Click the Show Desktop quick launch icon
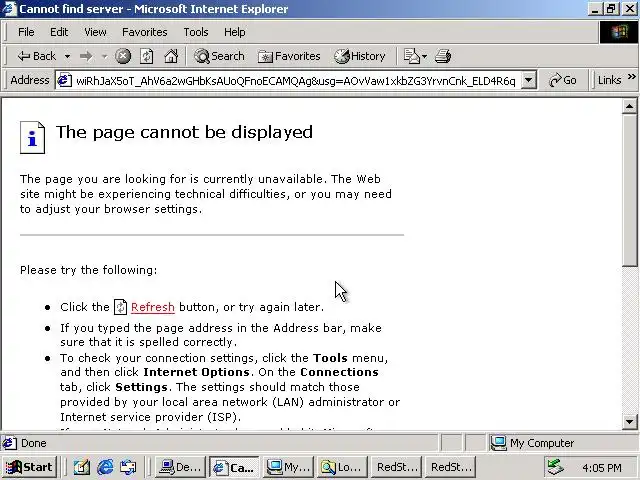The height and width of the screenshot is (480, 640). click(x=82, y=467)
